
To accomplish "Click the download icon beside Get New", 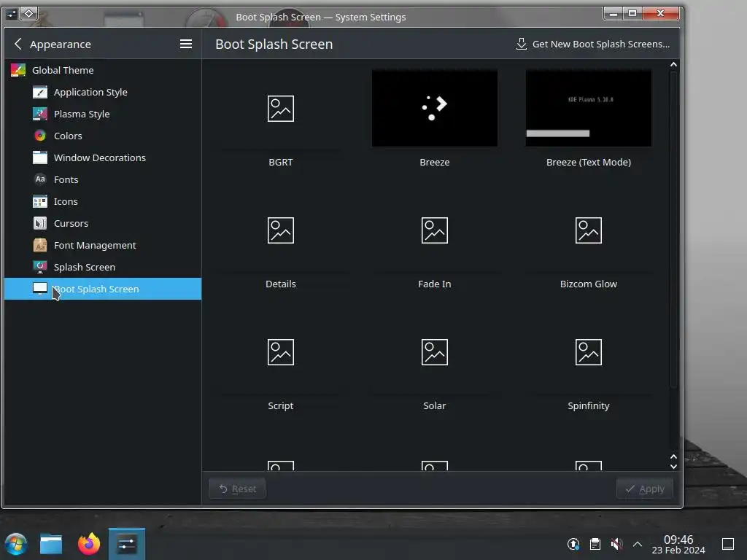I will point(522,44).
